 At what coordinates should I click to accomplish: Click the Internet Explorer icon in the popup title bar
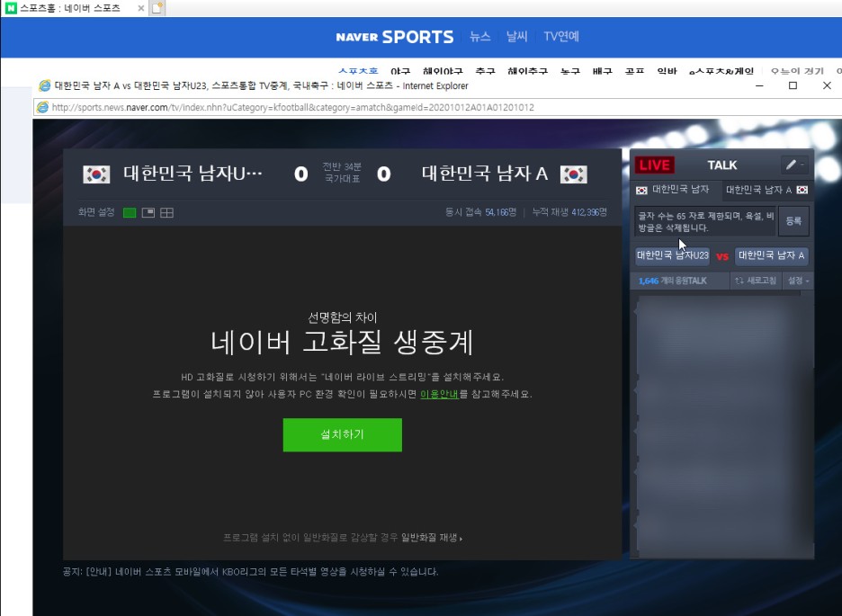point(45,85)
